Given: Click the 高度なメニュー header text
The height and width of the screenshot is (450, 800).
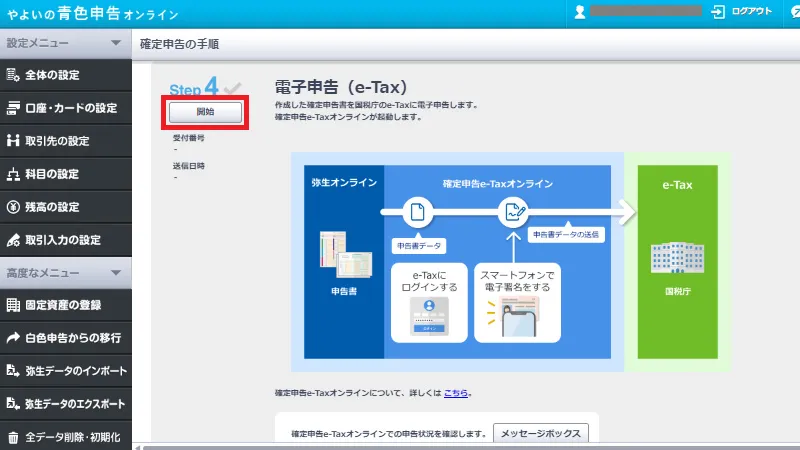Looking at the screenshot, I should coord(42,273).
